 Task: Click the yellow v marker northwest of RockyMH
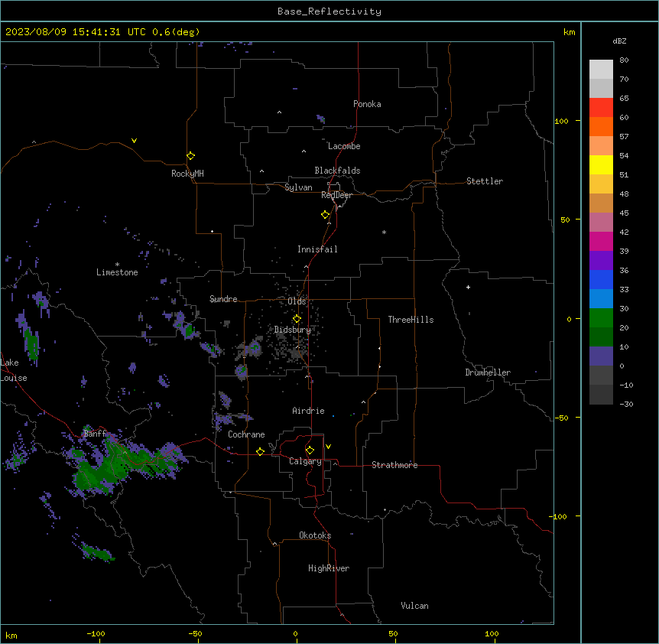point(134,141)
